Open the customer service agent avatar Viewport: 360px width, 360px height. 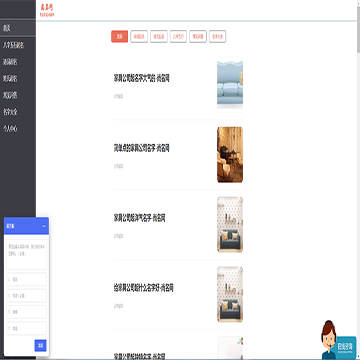(329, 339)
